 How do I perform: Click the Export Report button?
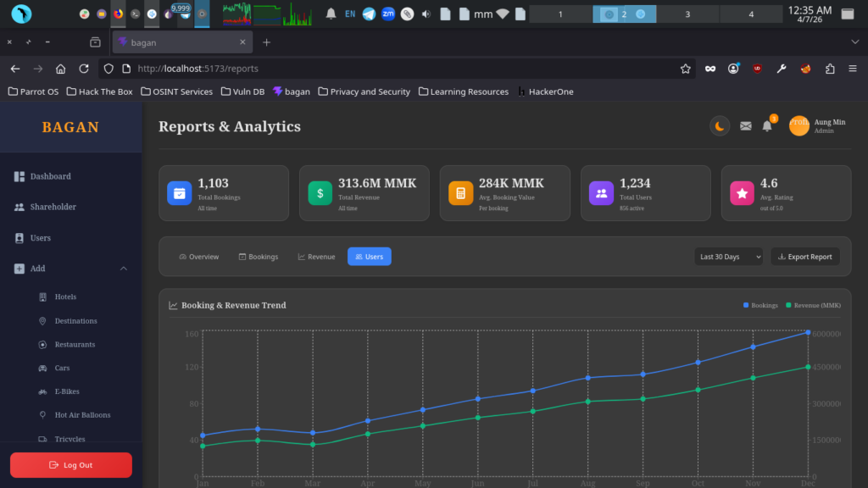pyautogui.click(x=805, y=257)
